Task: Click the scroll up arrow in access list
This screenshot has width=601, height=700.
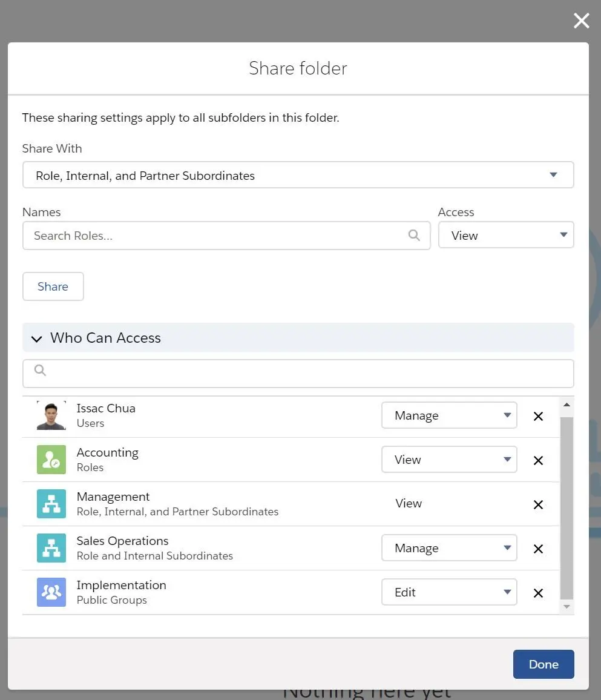Action: tap(567, 404)
